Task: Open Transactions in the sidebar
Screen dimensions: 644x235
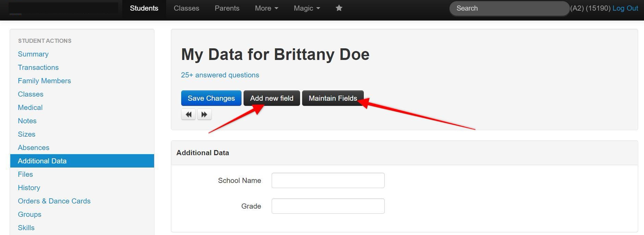Action: 38,67
